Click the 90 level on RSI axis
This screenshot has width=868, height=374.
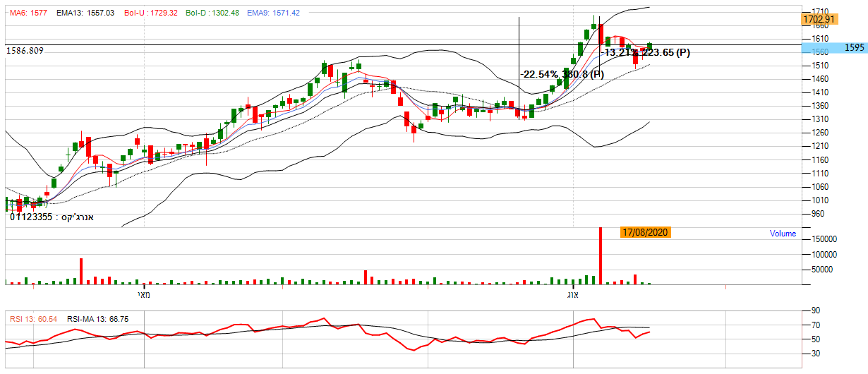pyautogui.click(x=814, y=310)
